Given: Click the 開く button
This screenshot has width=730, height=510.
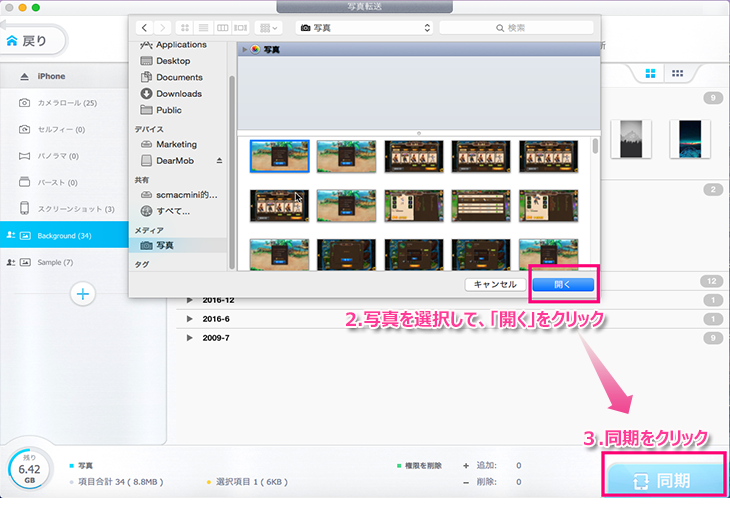Looking at the screenshot, I should [563, 285].
